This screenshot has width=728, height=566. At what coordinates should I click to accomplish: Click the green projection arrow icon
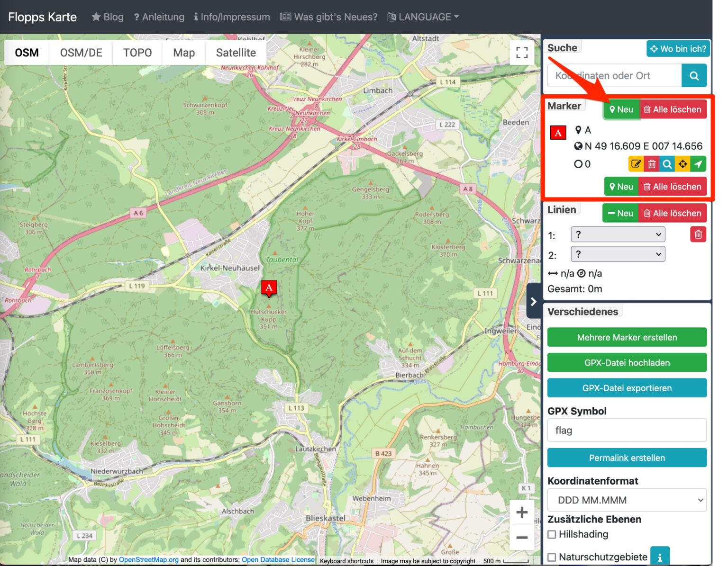pyautogui.click(x=698, y=164)
